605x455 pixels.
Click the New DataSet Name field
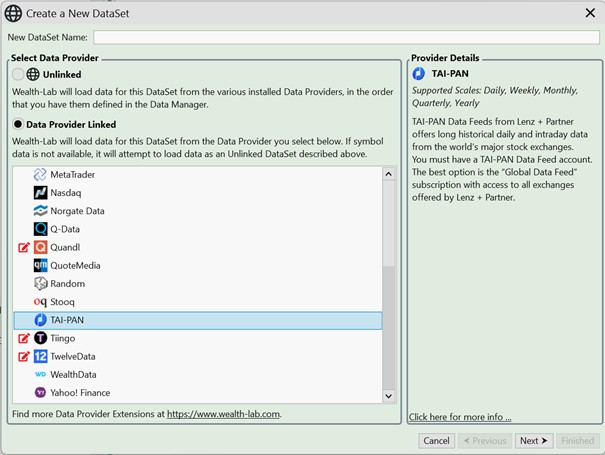coord(345,37)
